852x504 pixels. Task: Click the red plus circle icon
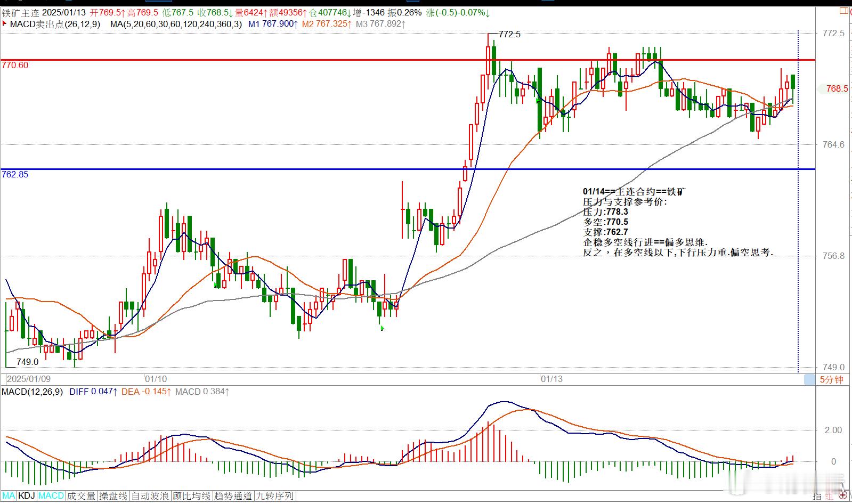[x=842, y=496]
